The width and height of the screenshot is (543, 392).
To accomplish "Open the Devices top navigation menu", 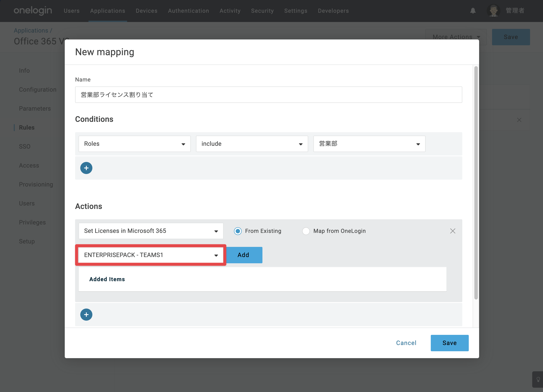I will (x=147, y=11).
